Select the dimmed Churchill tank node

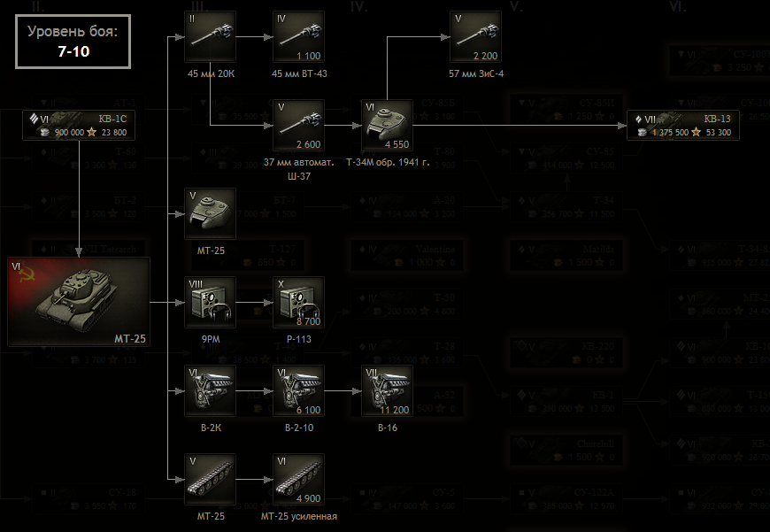pyautogui.click(x=566, y=451)
